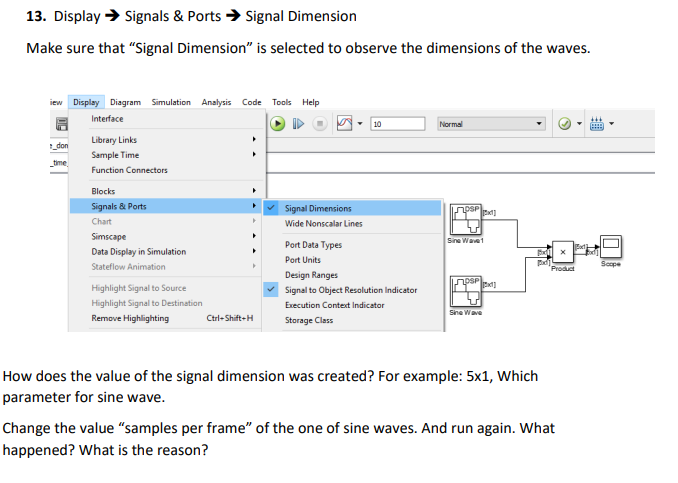Open the Normal simulation mode dropdown
678x483 pixels.
click(x=491, y=124)
